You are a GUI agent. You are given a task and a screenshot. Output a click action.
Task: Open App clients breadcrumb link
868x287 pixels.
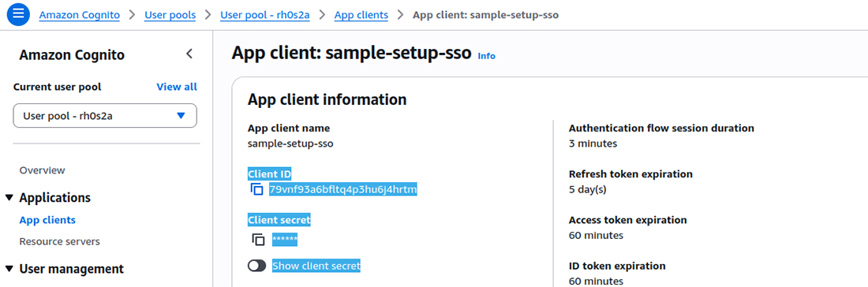click(x=361, y=15)
